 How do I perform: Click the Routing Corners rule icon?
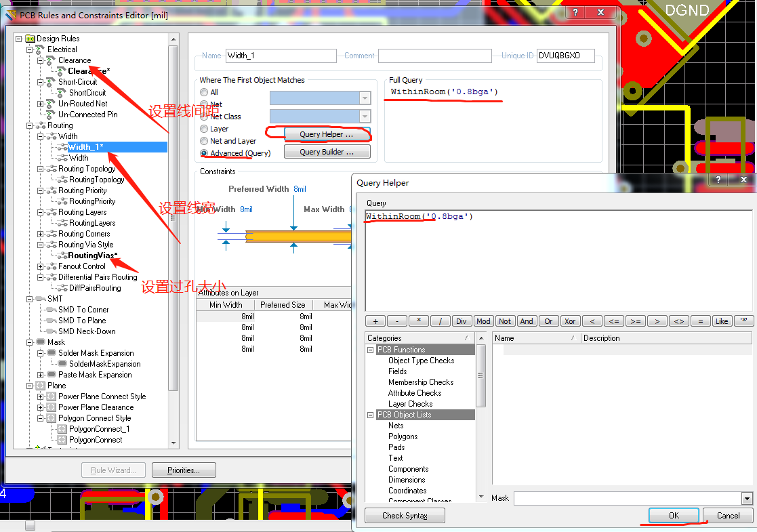[52, 234]
